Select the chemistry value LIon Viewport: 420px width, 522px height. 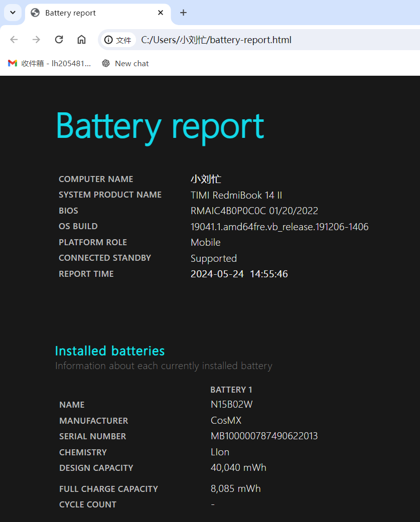[220, 452]
